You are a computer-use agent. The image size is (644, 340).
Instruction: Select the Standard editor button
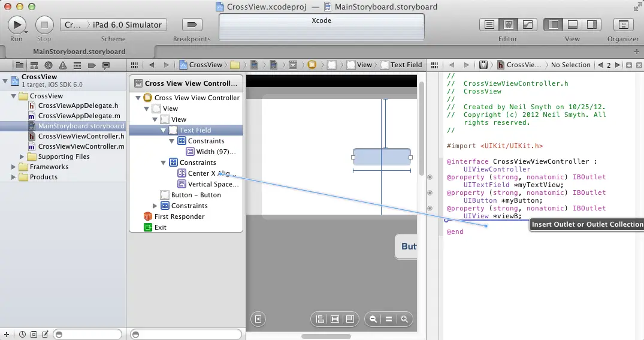pyautogui.click(x=489, y=25)
